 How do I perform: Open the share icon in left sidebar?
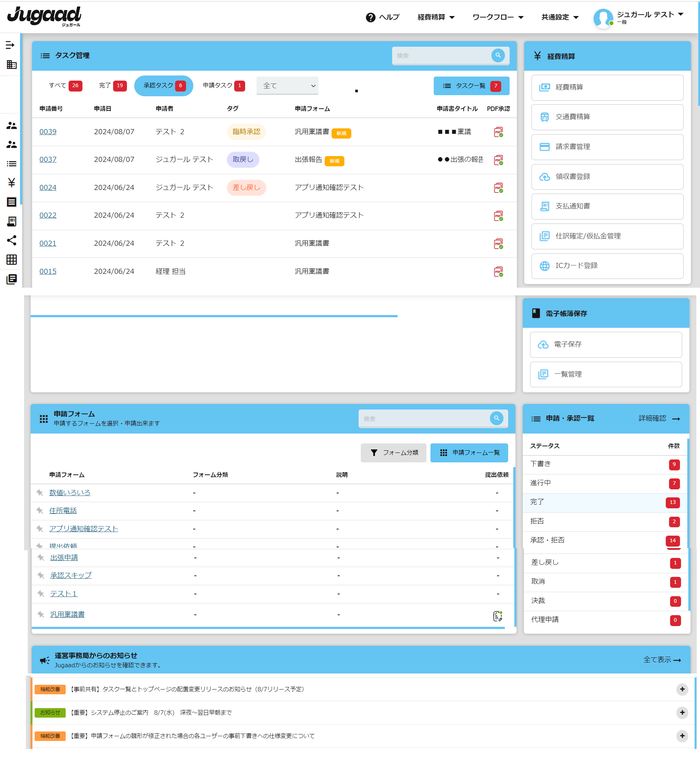point(11,240)
